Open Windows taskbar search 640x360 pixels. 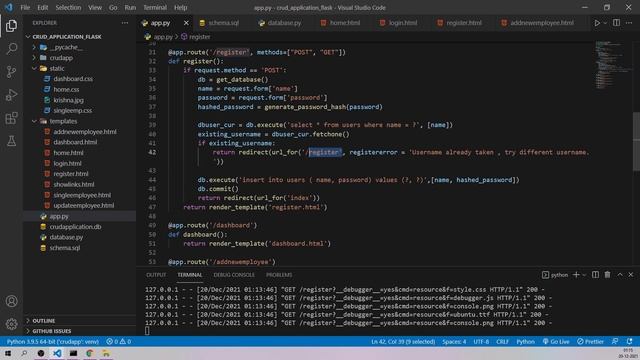(24, 353)
